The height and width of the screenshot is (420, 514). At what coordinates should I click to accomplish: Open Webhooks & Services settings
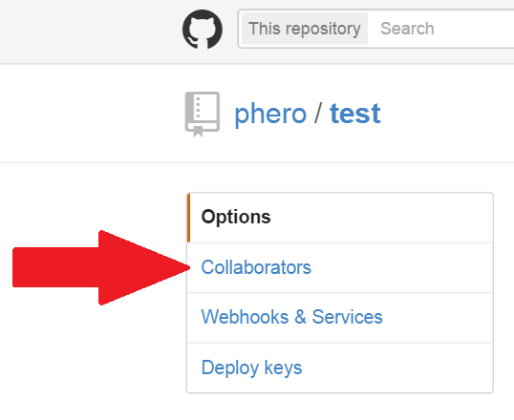291,317
